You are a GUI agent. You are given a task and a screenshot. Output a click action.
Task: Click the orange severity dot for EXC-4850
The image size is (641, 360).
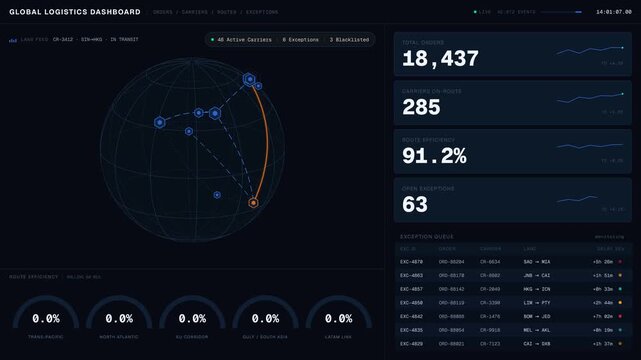(x=620, y=303)
